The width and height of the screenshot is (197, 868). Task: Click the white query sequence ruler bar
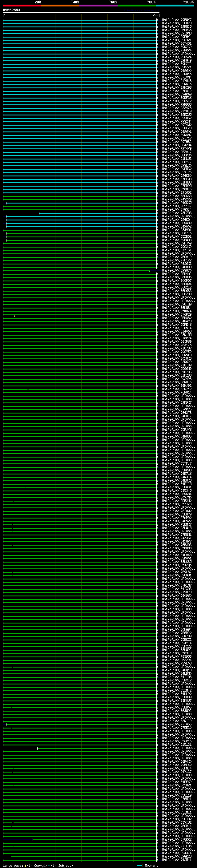[x=81, y=12]
